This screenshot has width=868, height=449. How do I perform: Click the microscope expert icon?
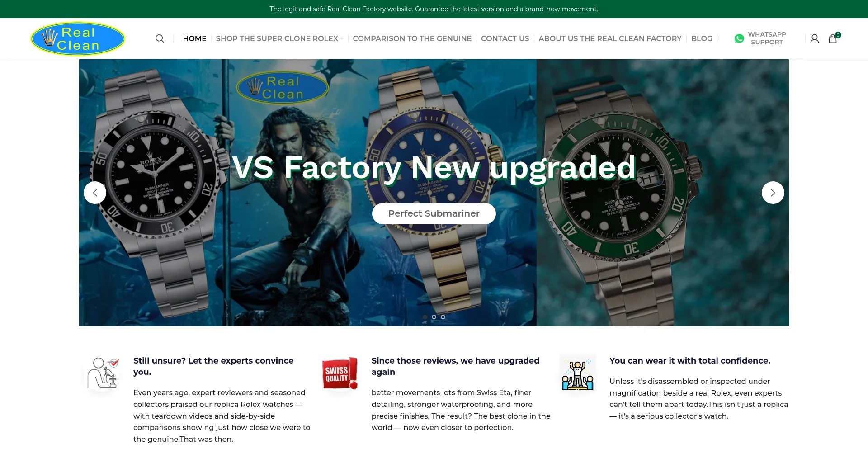(103, 373)
